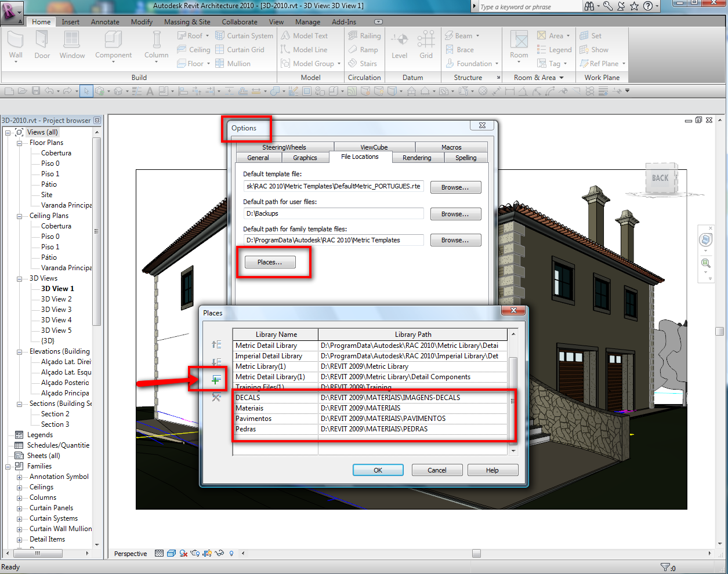Select the Window tool

(72, 45)
